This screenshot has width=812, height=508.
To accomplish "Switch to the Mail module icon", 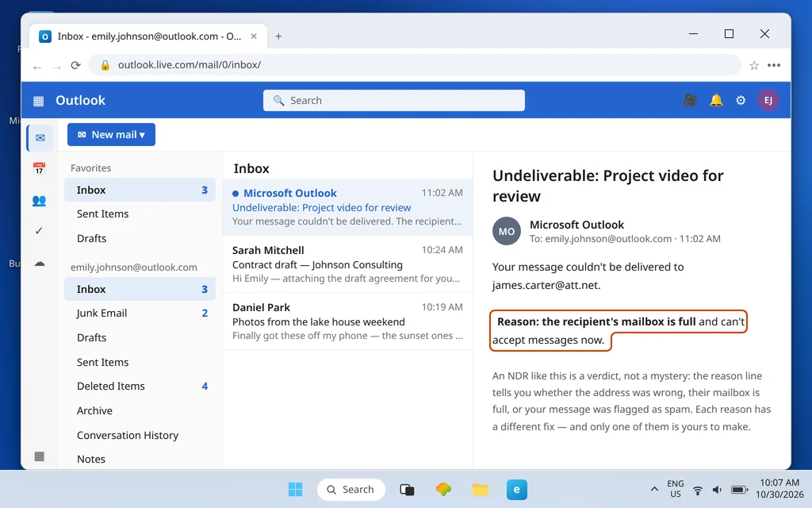I will [40, 138].
